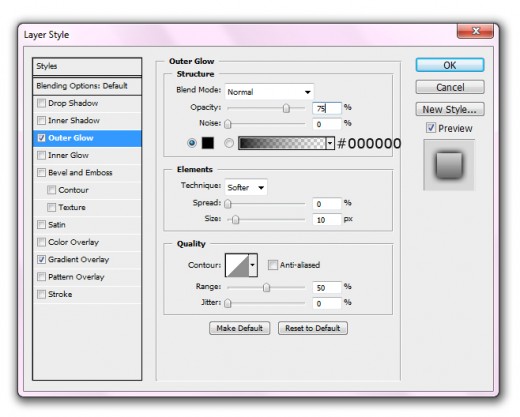Open the Drop Shadow settings row
Viewport: 520px width, 417px height.
[87, 103]
